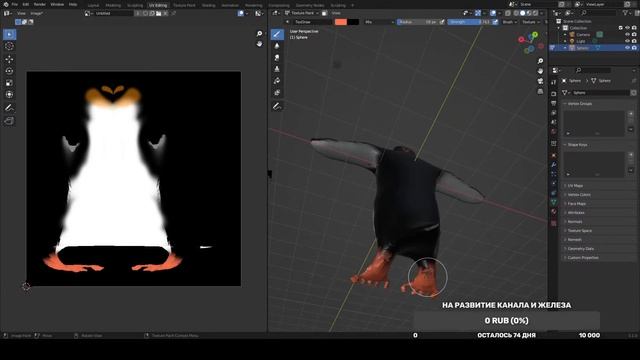Open the Texture Paint mode dropdown

point(302,13)
